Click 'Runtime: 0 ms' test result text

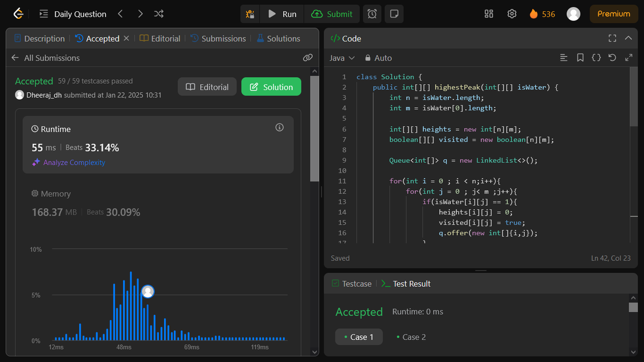418,312
